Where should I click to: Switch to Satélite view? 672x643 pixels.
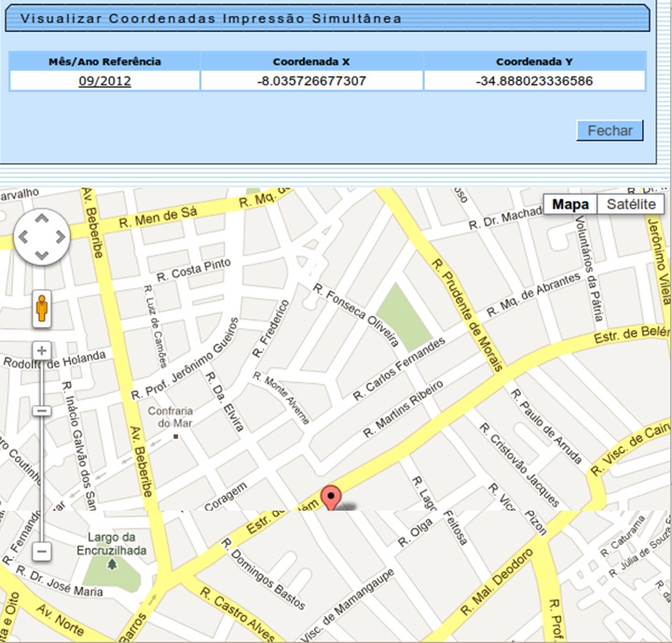(631, 205)
